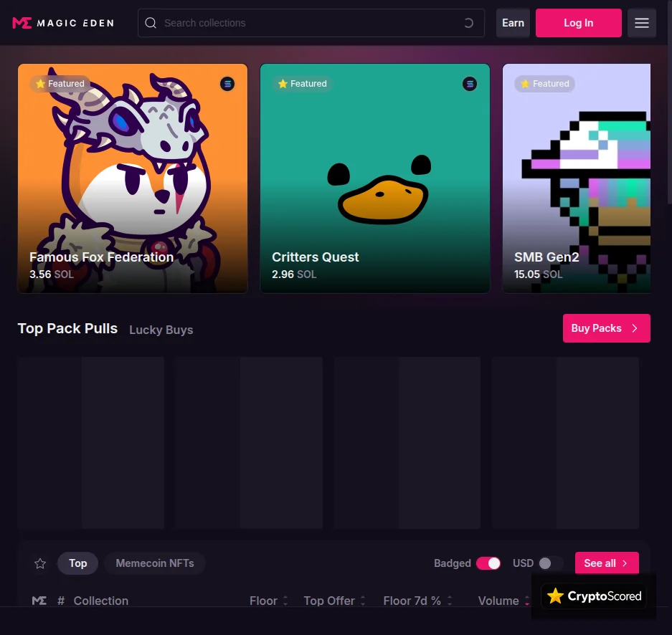
Task: Open the SMB Gen2 featured card
Action: click(x=577, y=178)
